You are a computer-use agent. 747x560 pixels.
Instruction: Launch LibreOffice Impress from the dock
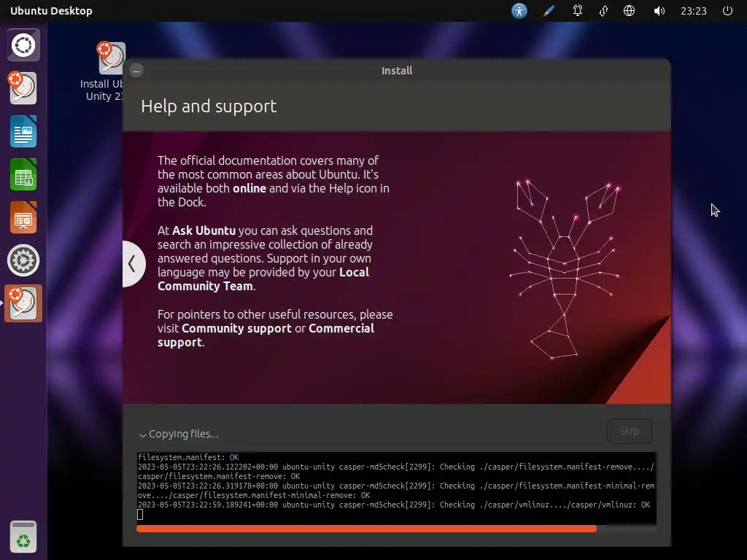pos(23,217)
